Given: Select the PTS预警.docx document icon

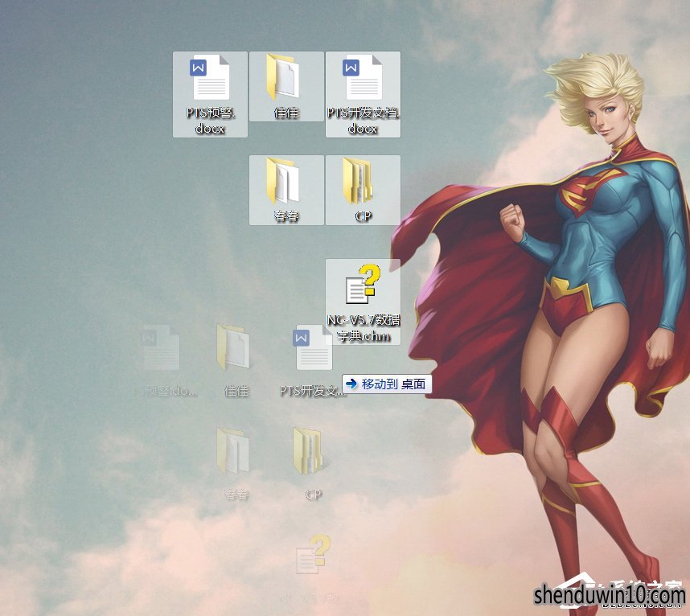Looking at the screenshot, I should pos(209,77).
